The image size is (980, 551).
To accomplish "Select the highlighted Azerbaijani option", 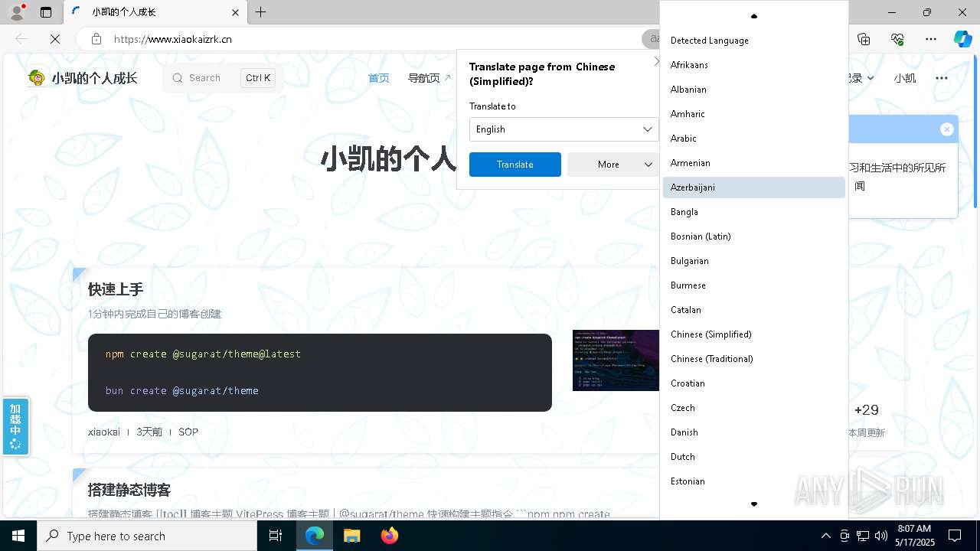I will 753,187.
